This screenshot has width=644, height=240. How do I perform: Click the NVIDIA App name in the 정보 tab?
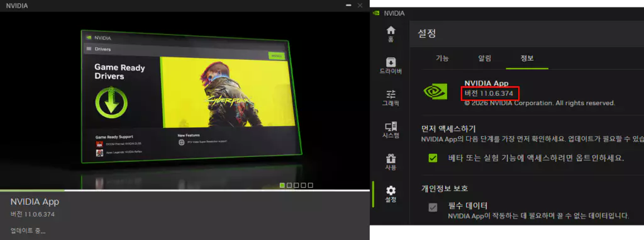coord(486,83)
